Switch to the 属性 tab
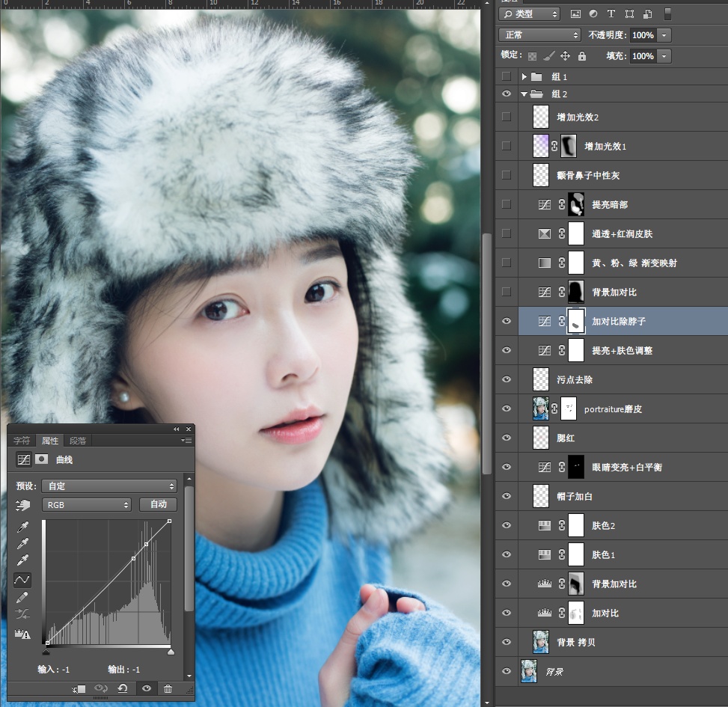 [x=49, y=441]
